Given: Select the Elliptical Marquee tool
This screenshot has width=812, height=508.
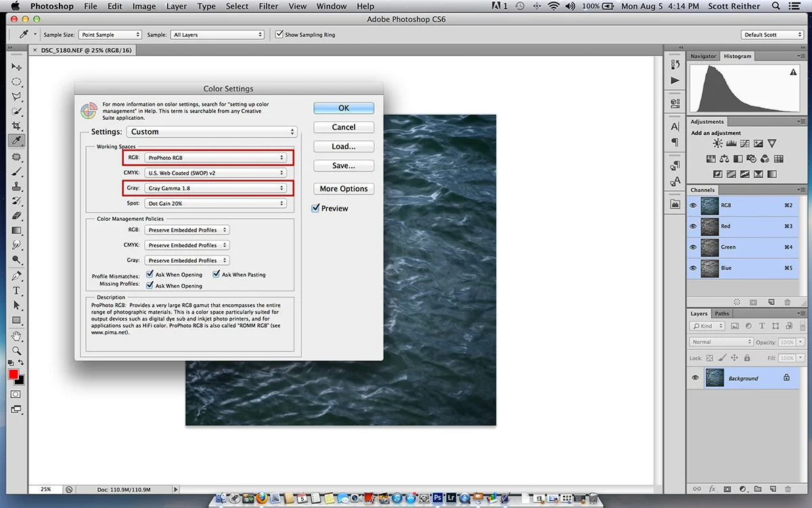Looking at the screenshot, I should pos(17,82).
